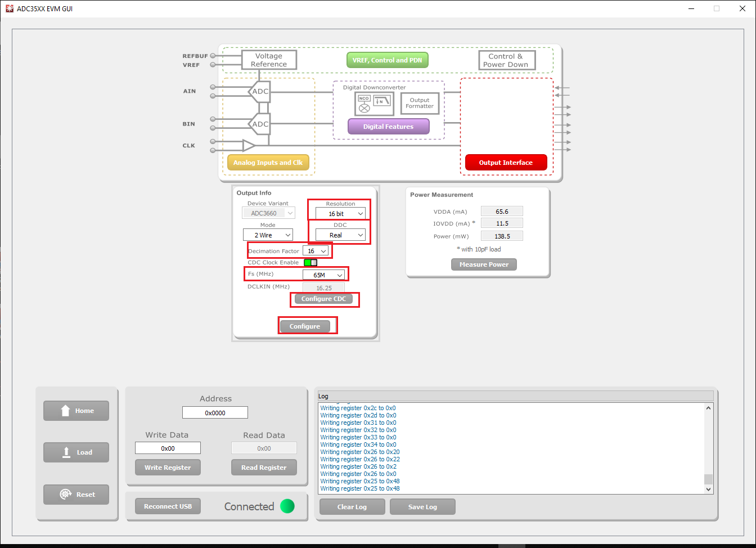Click the Home button with up arrow icon
Image resolution: width=756 pixels, height=548 pixels.
[76, 411]
